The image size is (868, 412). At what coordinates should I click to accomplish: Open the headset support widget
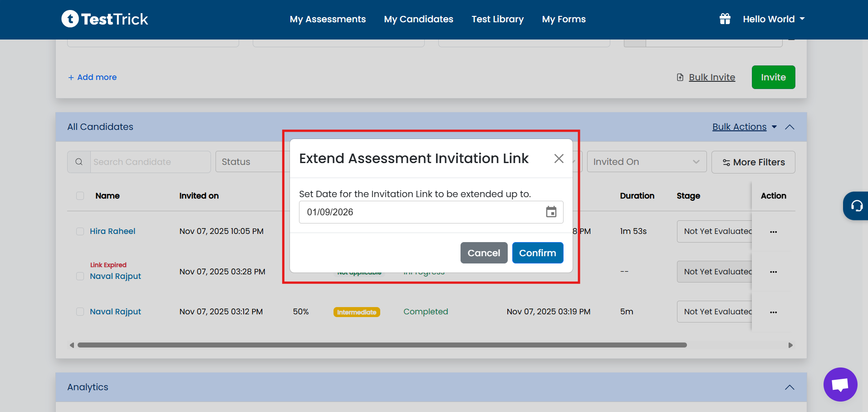pos(856,206)
